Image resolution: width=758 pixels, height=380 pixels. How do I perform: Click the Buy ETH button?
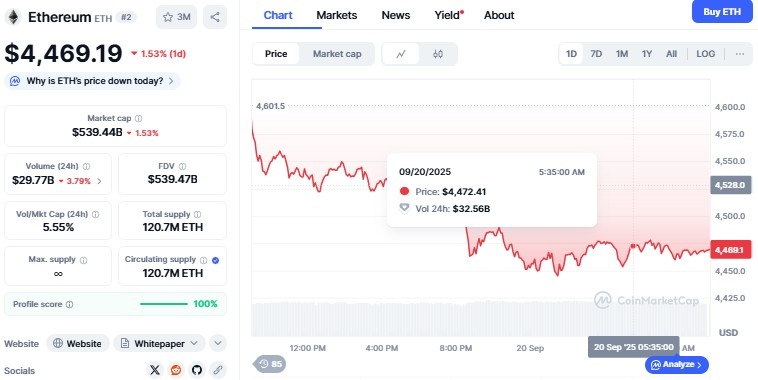pos(722,12)
